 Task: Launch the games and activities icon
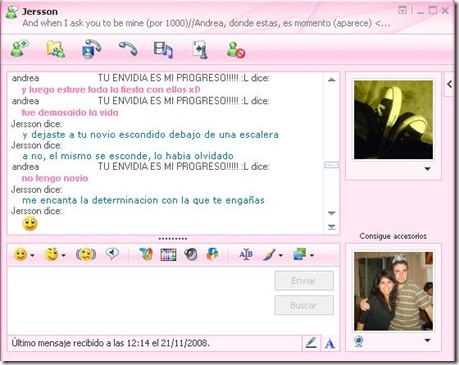[x=200, y=50]
